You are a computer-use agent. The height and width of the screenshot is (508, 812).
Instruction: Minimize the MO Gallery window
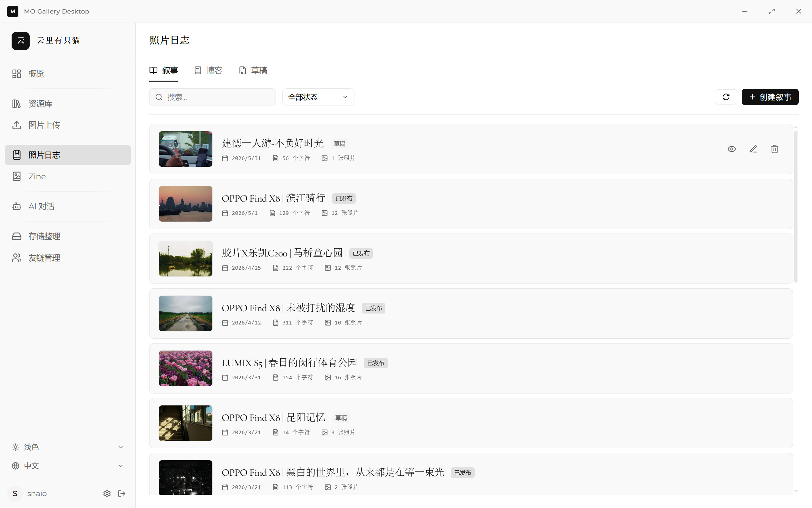[745, 11]
